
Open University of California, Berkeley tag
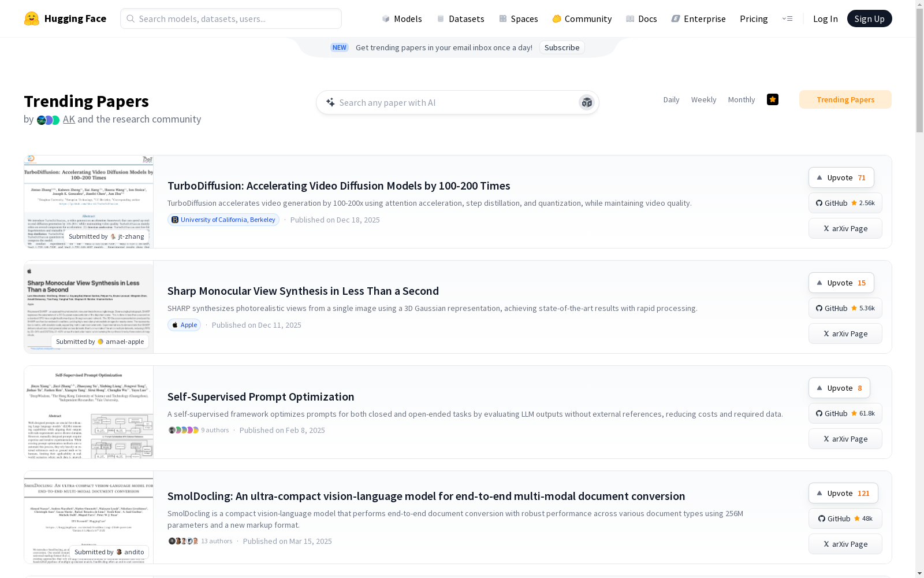pos(223,220)
